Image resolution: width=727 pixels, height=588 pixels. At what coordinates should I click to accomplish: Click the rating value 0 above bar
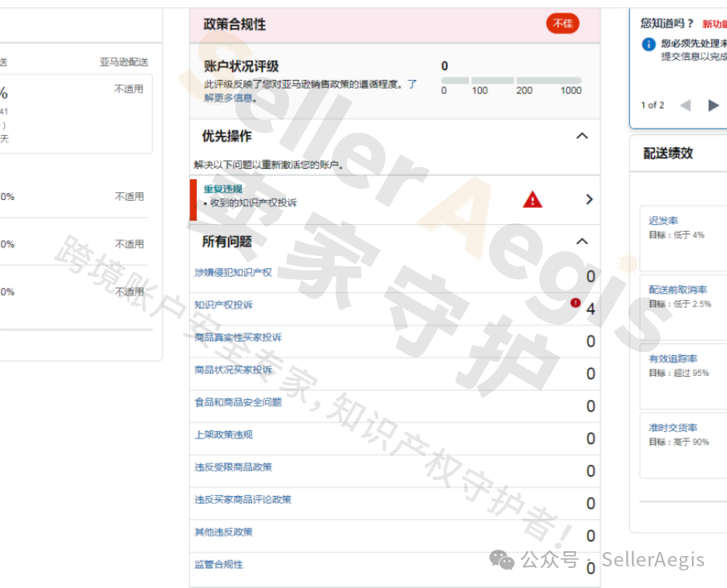tap(444, 66)
